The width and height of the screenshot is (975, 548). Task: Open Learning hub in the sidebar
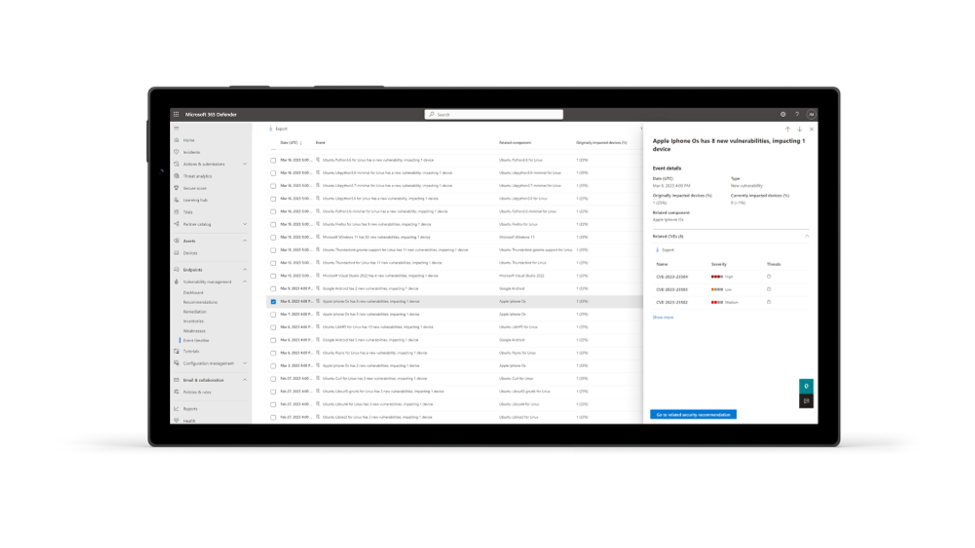(195, 200)
